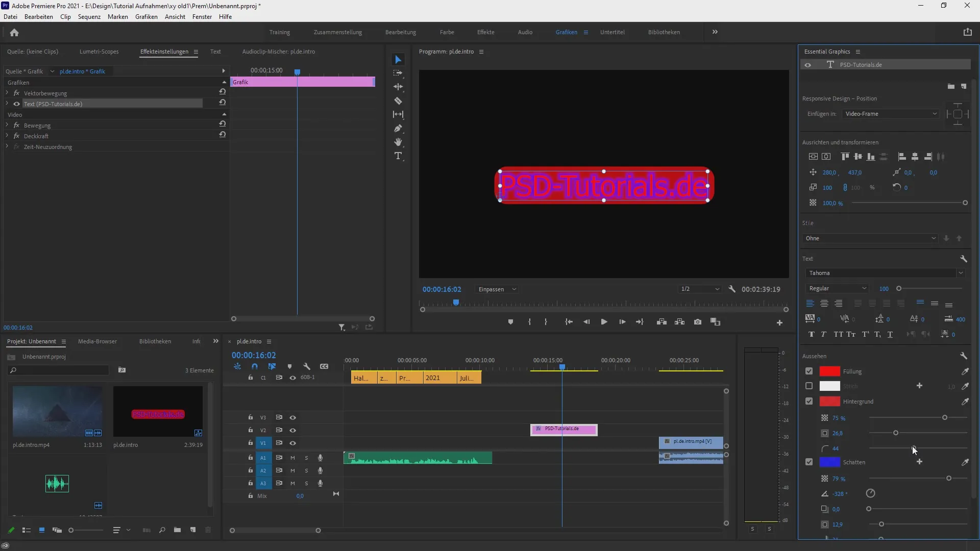Switch to the Media-Browser tab
The height and width of the screenshot is (551, 980).
coord(97,341)
